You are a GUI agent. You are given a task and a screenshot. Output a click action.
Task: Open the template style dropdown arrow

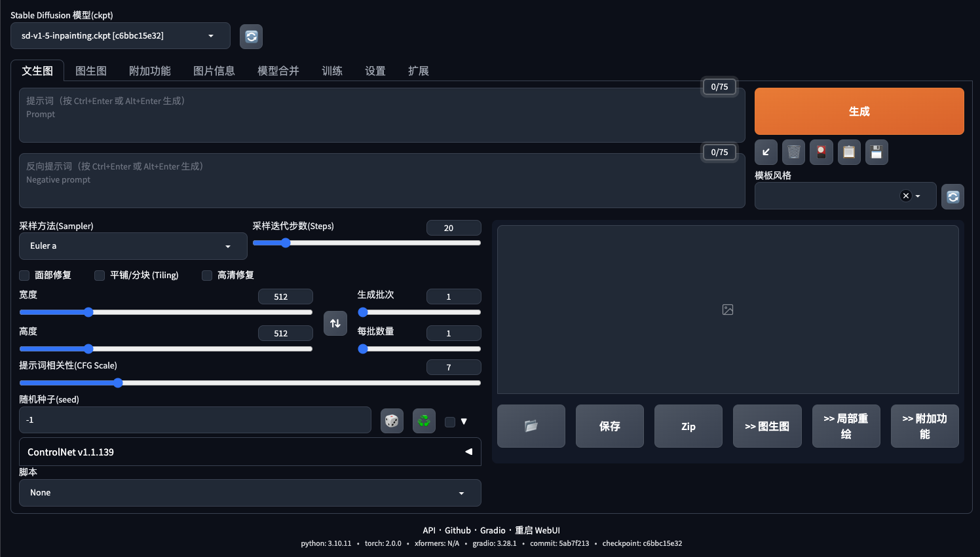coord(918,196)
